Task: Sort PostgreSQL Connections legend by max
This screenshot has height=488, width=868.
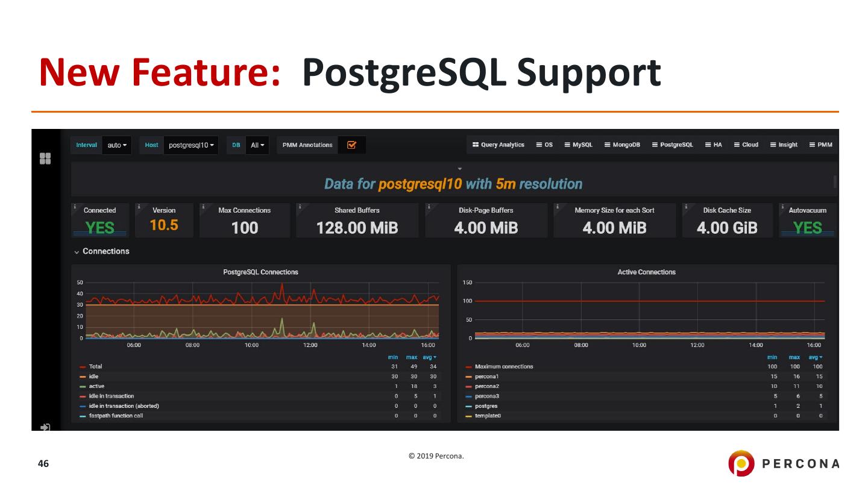Action: [x=413, y=357]
